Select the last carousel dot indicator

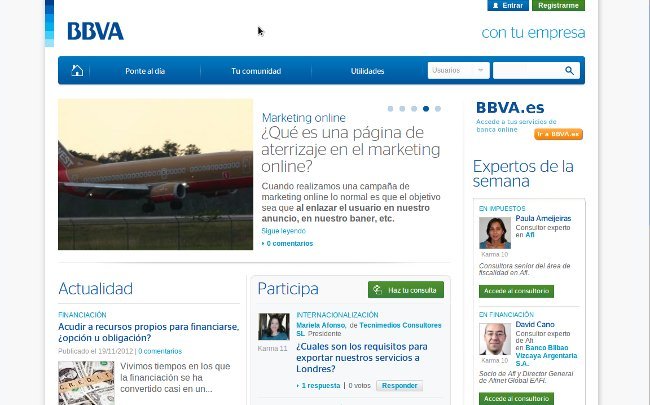tap(438, 108)
